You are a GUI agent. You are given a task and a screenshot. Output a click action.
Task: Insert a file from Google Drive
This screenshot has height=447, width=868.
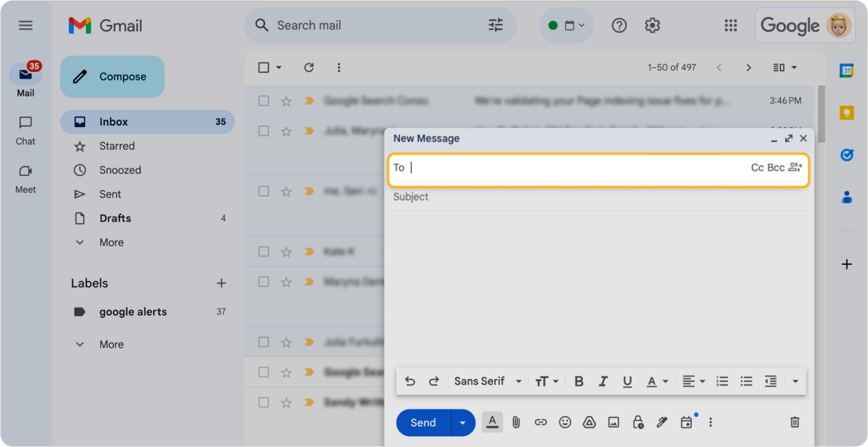(589, 422)
